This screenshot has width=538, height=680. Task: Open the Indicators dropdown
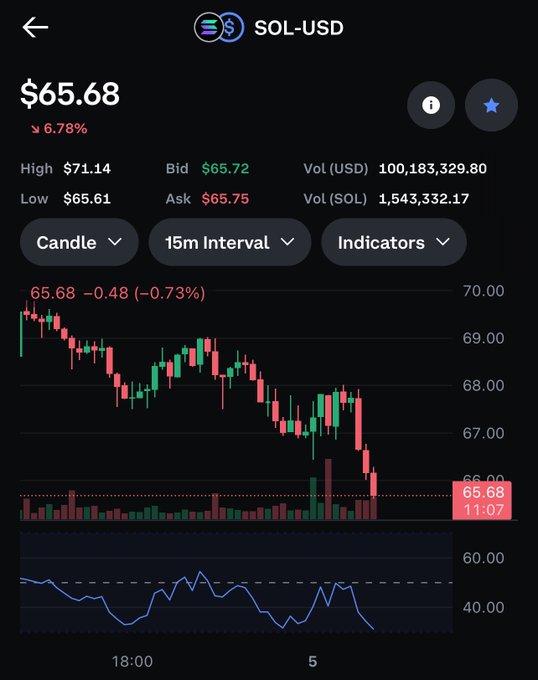click(394, 242)
